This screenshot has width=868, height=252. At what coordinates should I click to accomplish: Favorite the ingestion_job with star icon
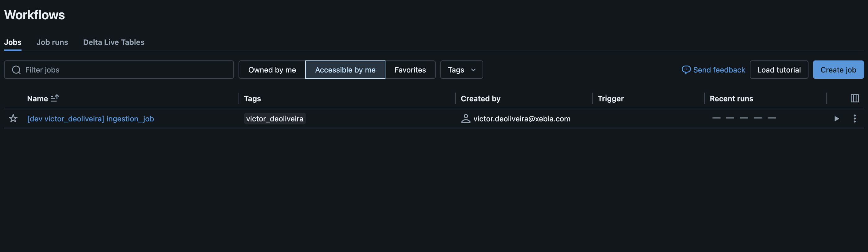(13, 119)
